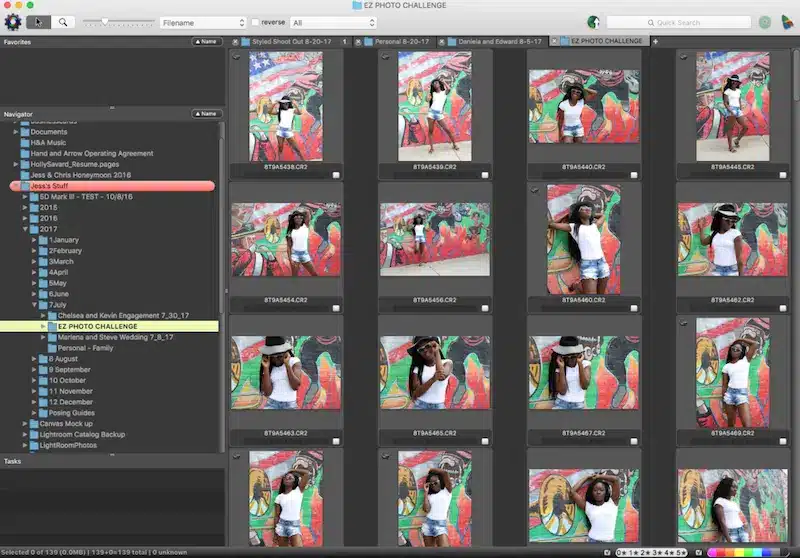
Task: Toggle the reverse sort checkbox
Action: [255, 22]
